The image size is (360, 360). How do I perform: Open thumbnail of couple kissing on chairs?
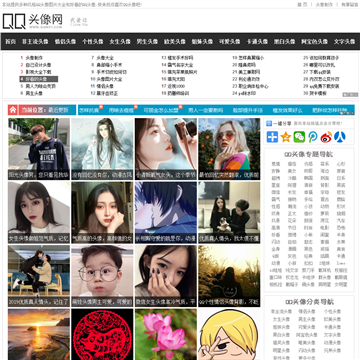click(39, 276)
